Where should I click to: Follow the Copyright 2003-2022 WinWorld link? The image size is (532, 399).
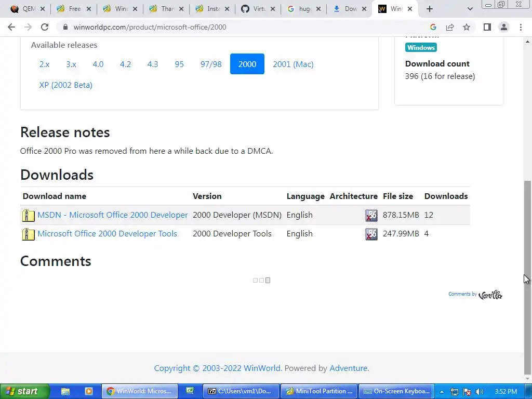(217, 368)
